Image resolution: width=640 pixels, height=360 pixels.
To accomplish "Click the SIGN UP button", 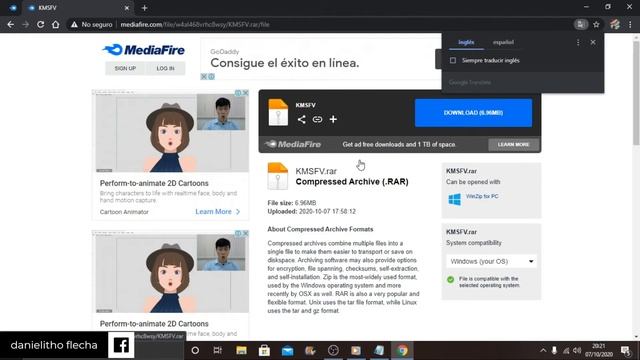I will pos(125,68).
